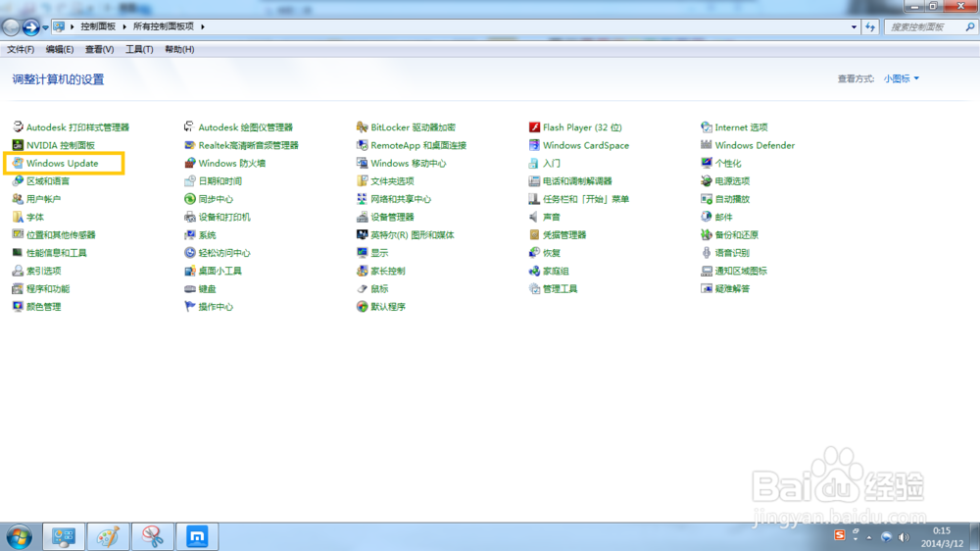This screenshot has height=551, width=980.
Task: Click the 颜色管理 icon
Action: pos(18,307)
